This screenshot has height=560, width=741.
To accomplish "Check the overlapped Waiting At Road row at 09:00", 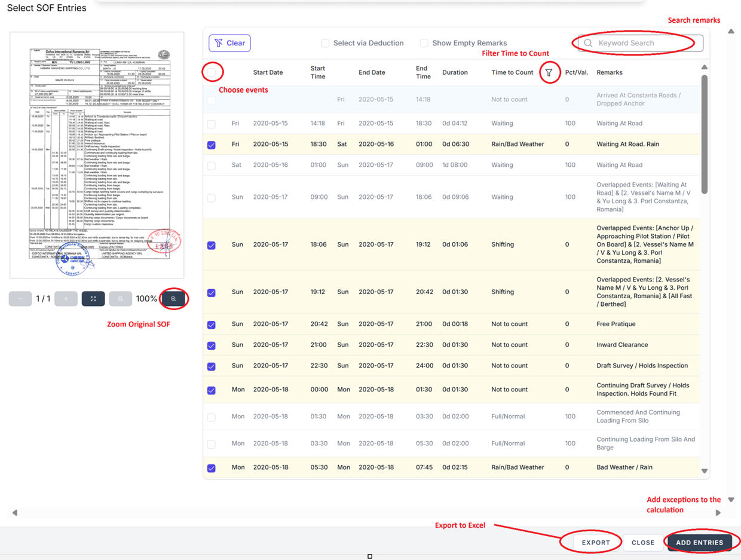I will click(211, 197).
